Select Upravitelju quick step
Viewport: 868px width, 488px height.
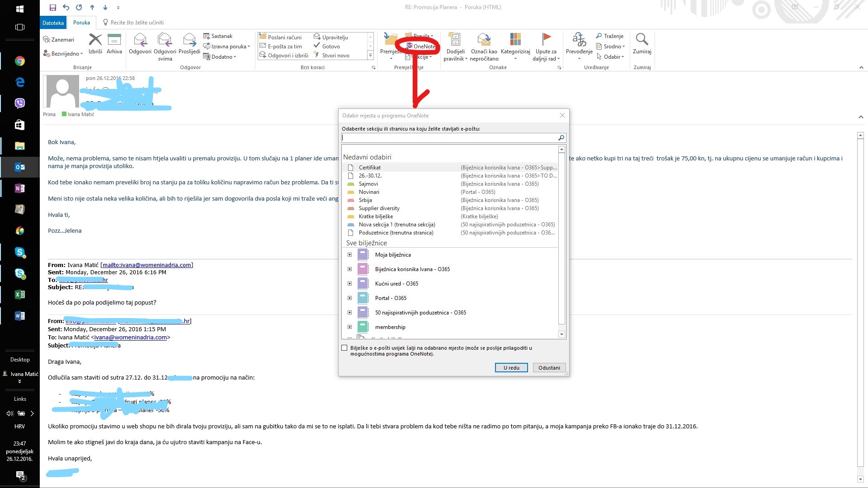tap(331, 38)
